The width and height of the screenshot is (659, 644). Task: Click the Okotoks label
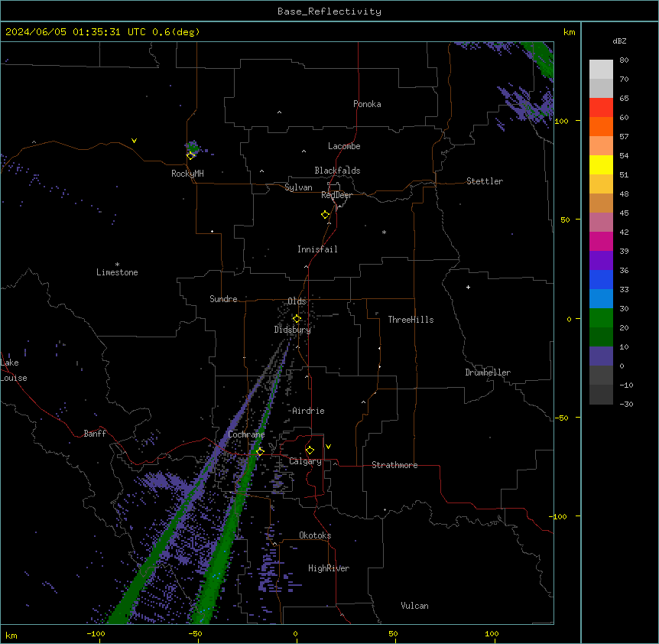pos(315,535)
